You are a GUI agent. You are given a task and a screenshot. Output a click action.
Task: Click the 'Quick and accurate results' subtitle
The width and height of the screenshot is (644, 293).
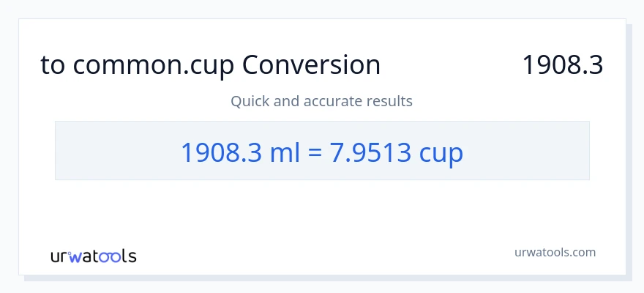point(321,101)
